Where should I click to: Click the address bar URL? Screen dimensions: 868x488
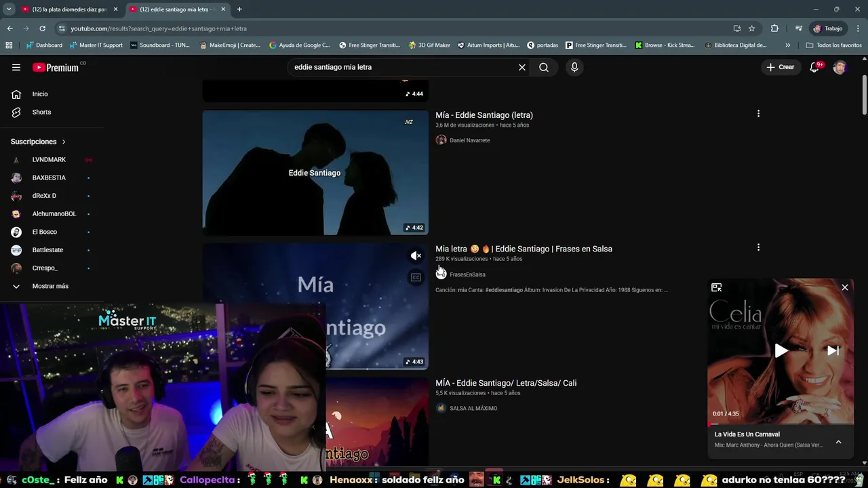click(x=159, y=28)
